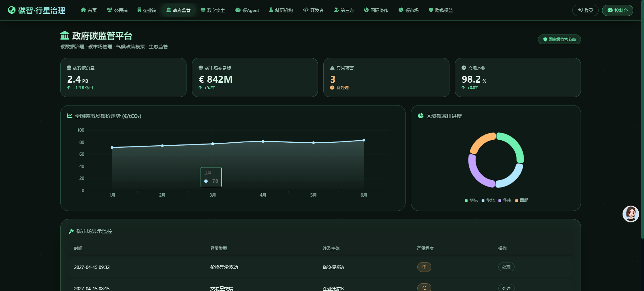Click the pie chart icon beside 区域碳减排进度

pyautogui.click(x=421, y=116)
